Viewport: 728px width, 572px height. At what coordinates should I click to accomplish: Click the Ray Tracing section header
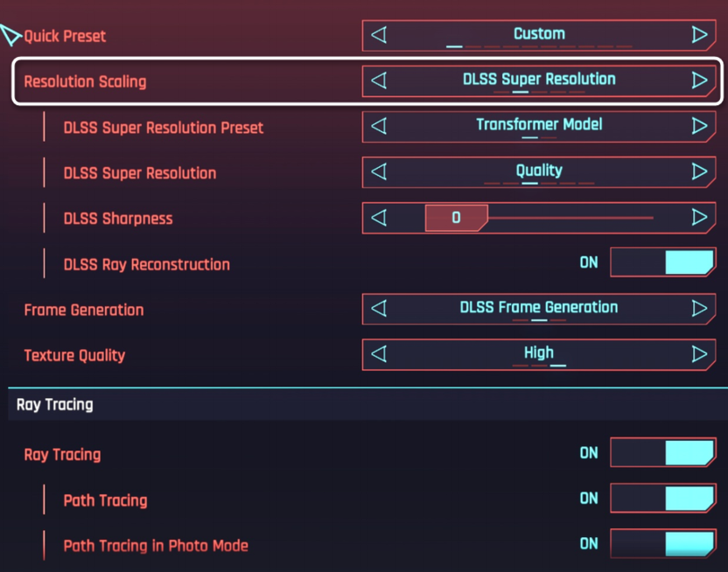pos(54,405)
